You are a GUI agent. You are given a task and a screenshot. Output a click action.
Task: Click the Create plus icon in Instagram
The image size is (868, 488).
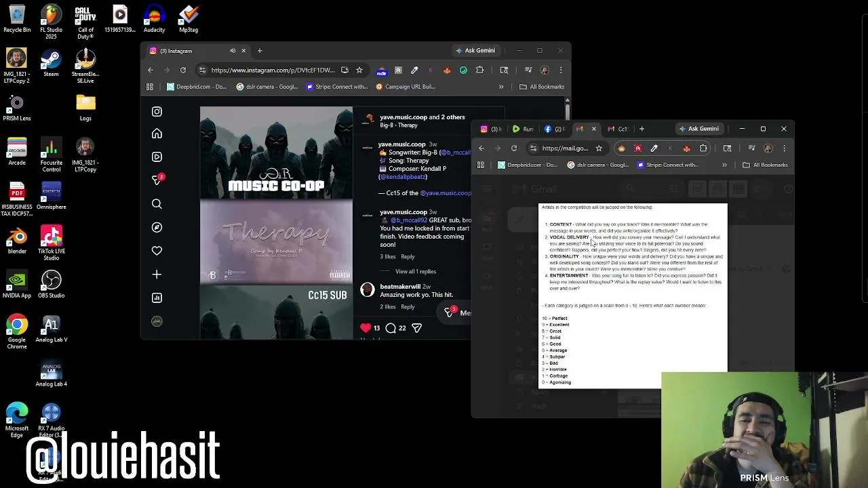pos(157,274)
